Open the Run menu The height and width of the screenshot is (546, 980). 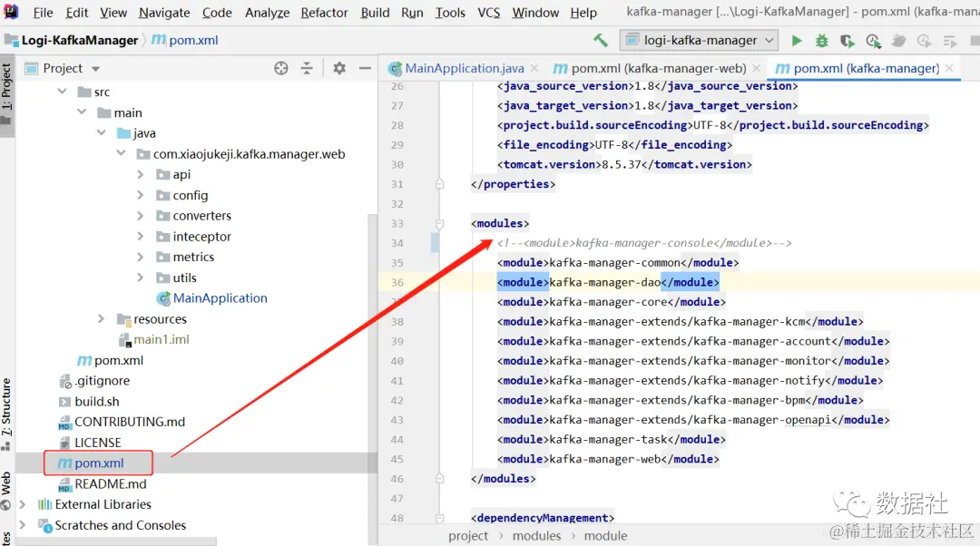(412, 13)
